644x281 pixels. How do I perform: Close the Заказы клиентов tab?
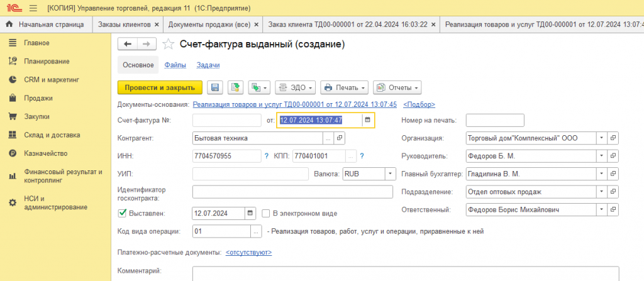[157, 25]
